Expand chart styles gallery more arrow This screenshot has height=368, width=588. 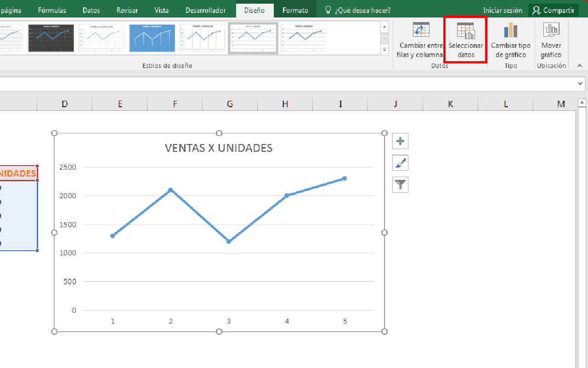pos(385,50)
